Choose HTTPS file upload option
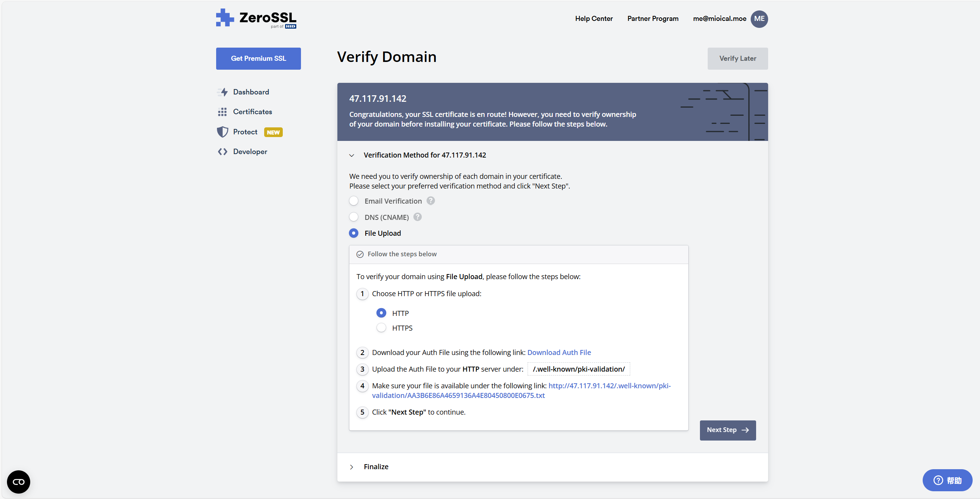Image resolution: width=980 pixels, height=499 pixels. (382, 328)
